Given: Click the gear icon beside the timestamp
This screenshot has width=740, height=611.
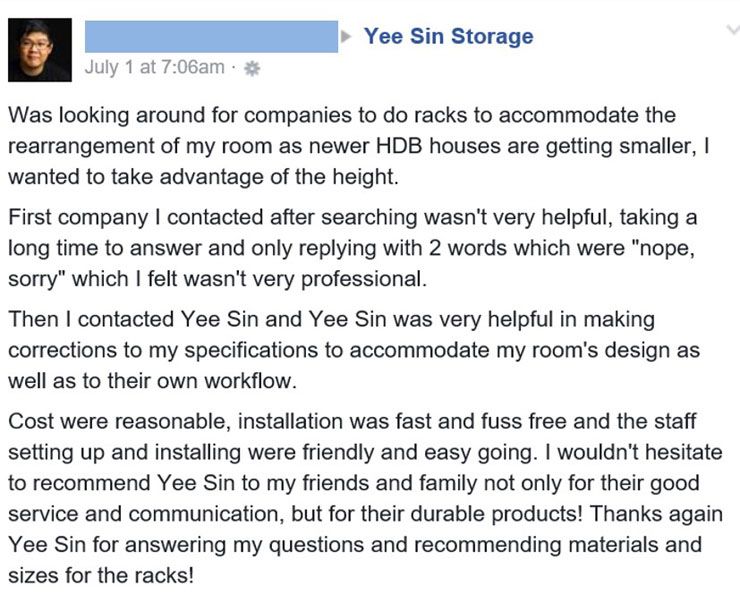Looking at the screenshot, I should [x=252, y=68].
